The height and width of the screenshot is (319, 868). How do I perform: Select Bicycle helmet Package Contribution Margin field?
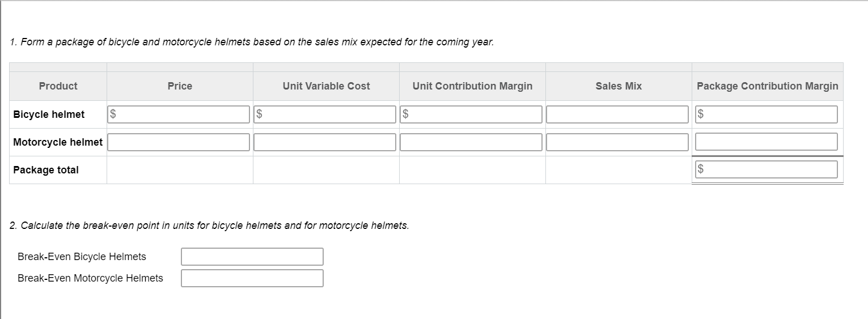point(767,114)
